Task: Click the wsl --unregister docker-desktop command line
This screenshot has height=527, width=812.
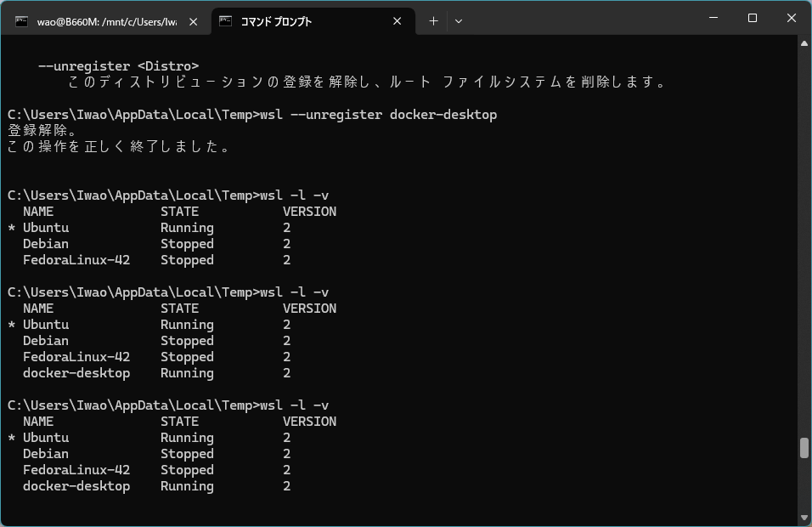Action: (252, 115)
